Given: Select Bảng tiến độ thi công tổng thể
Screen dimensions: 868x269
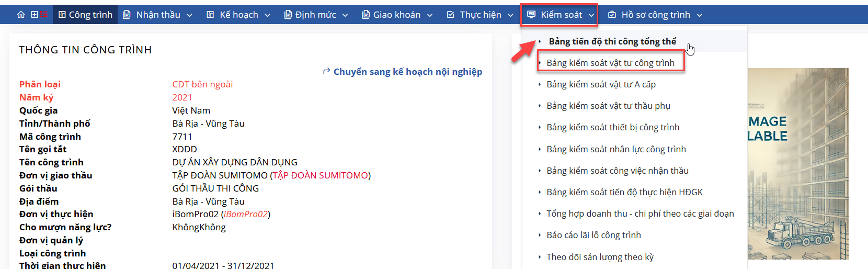Looking at the screenshot, I should pos(612,41).
